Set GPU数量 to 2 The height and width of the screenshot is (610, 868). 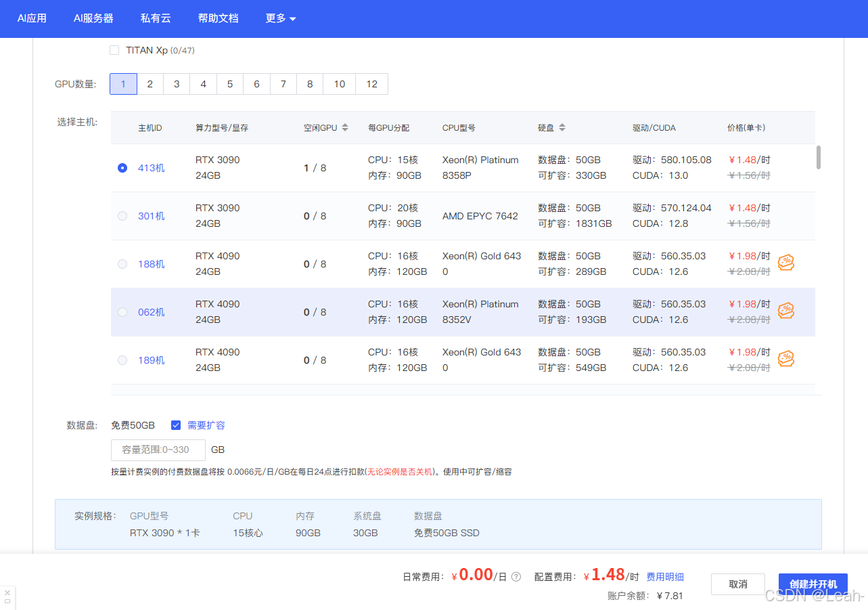tap(150, 84)
